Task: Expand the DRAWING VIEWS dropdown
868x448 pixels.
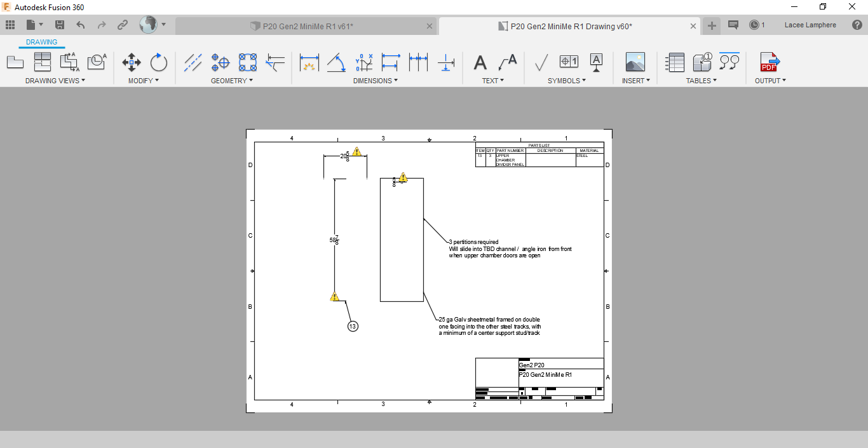Action: point(55,81)
